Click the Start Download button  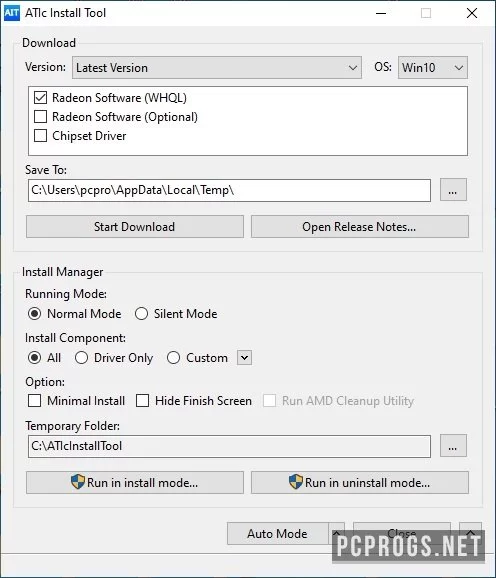pos(135,226)
